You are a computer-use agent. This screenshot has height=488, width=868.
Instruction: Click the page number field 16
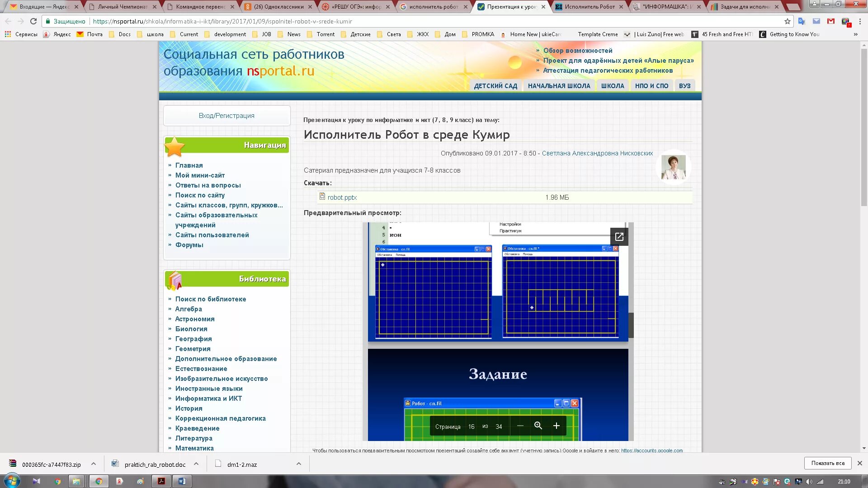click(x=471, y=427)
